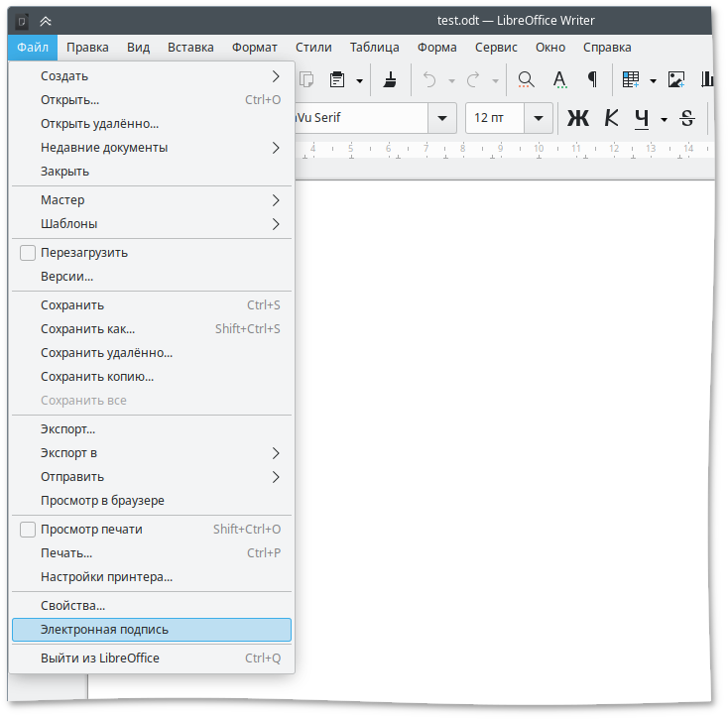Click the Insert Image icon

click(676, 80)
